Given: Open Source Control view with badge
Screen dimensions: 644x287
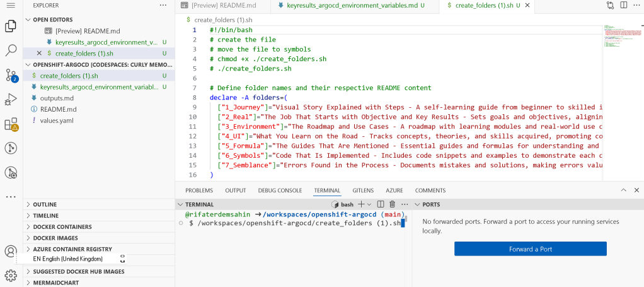Looking at the screenshot, I should click(11, 75).
